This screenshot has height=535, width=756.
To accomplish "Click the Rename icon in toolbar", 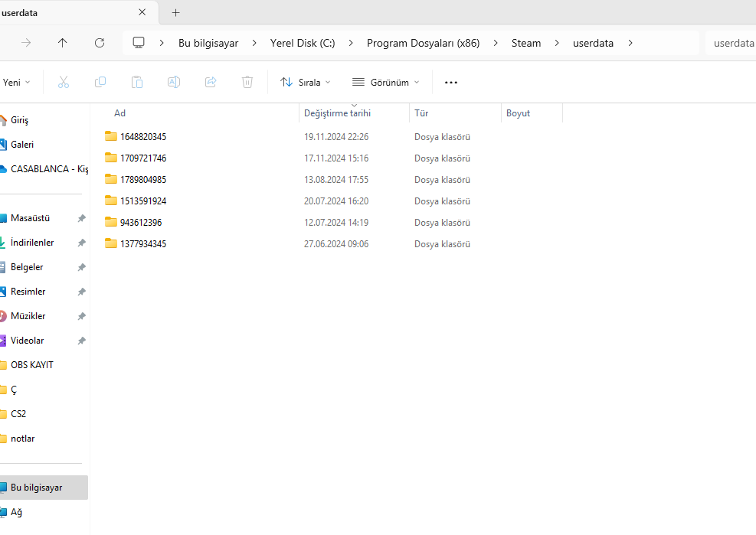I will point(174,83).
